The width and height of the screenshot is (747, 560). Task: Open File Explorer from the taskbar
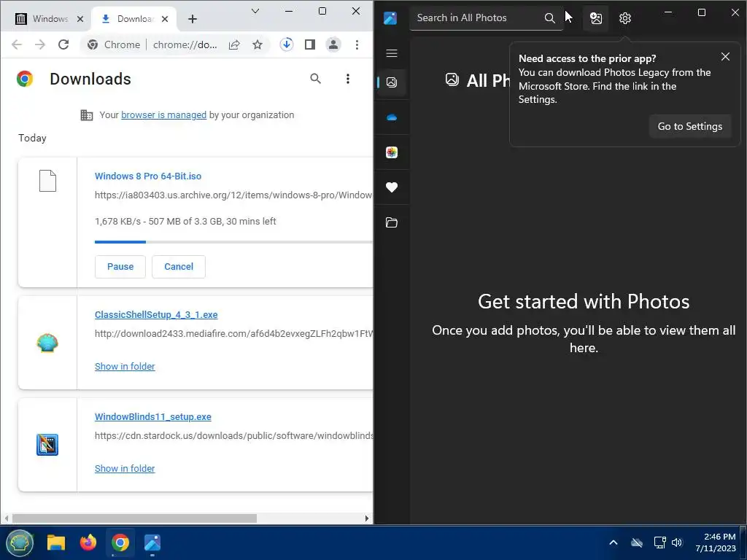[55, 542]
